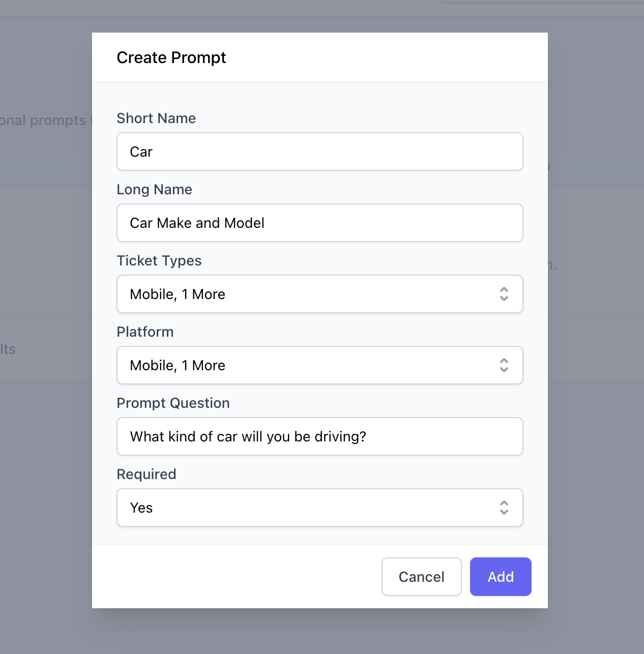The height and width of the screenshot is (654, 644).
Task: Click the Required label text
Action: click(x=146, y=474)
